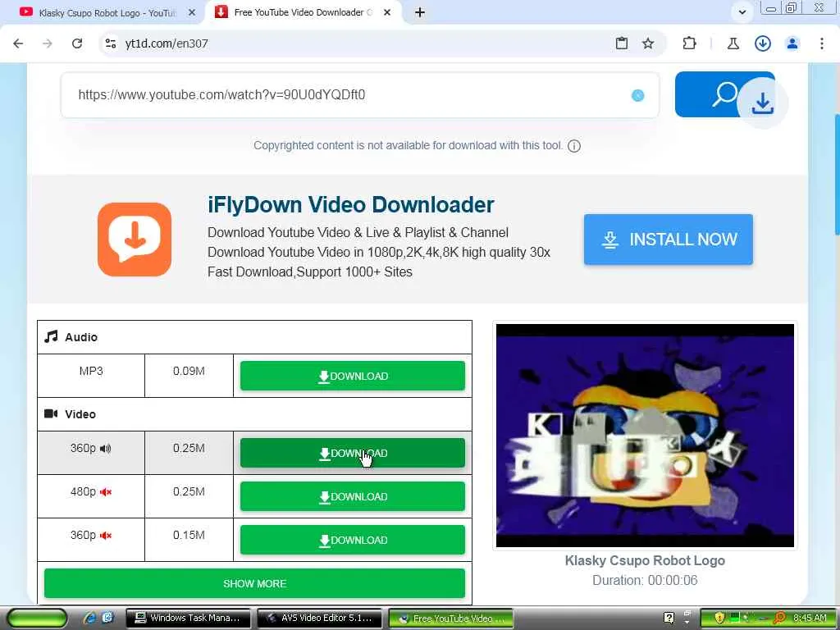Go back using the browser back arrow
The height and width of the screenshot is (630, 840).
[18, 43]
